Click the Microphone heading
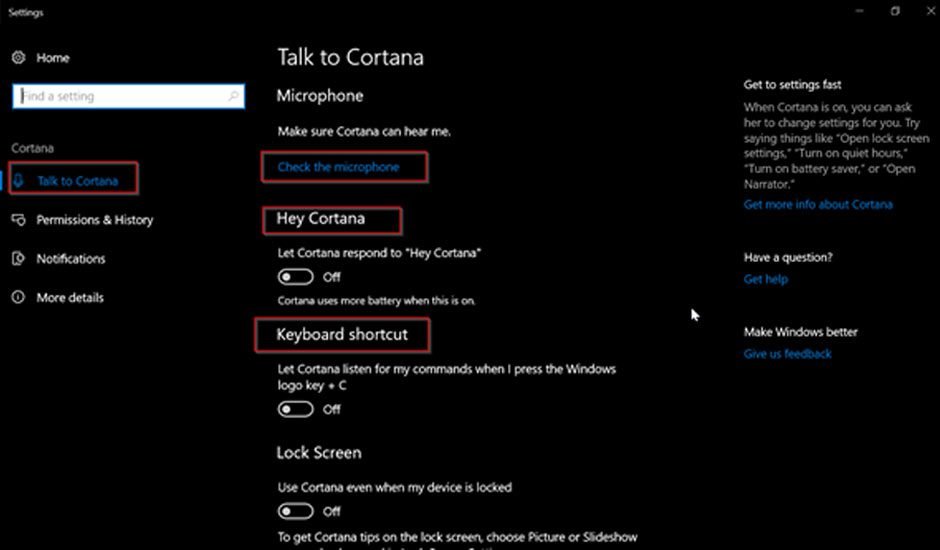This screenshot has width=940, height=550. [320, 95]
